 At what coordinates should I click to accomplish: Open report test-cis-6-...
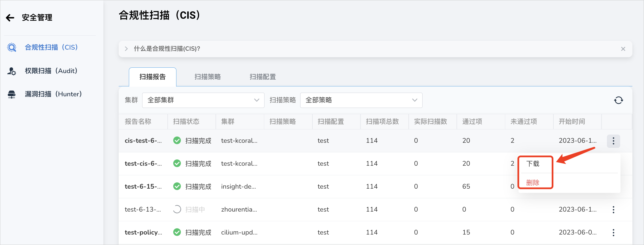143,163
